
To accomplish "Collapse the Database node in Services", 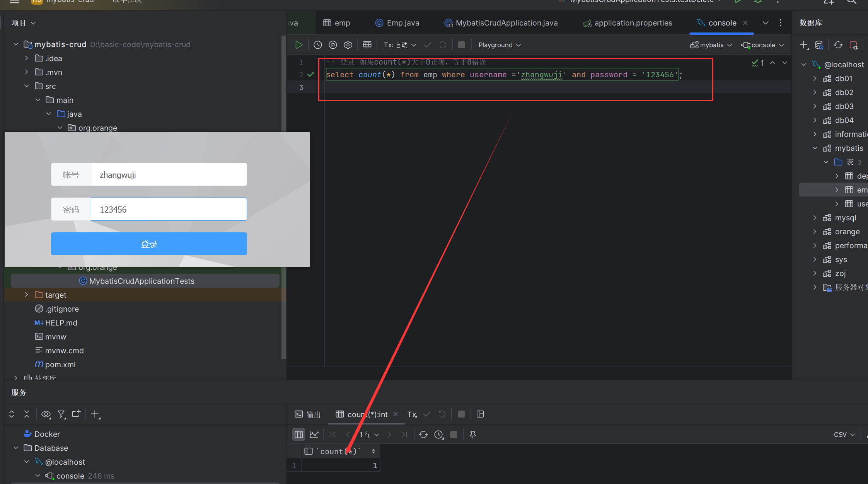I will pos(15,448).
